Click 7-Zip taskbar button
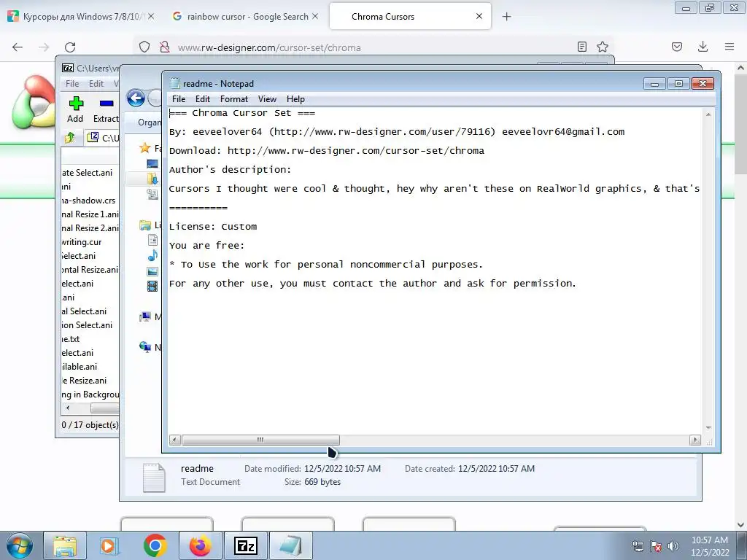747x560 pixels. pyautogui.click(x=246, y=545)
